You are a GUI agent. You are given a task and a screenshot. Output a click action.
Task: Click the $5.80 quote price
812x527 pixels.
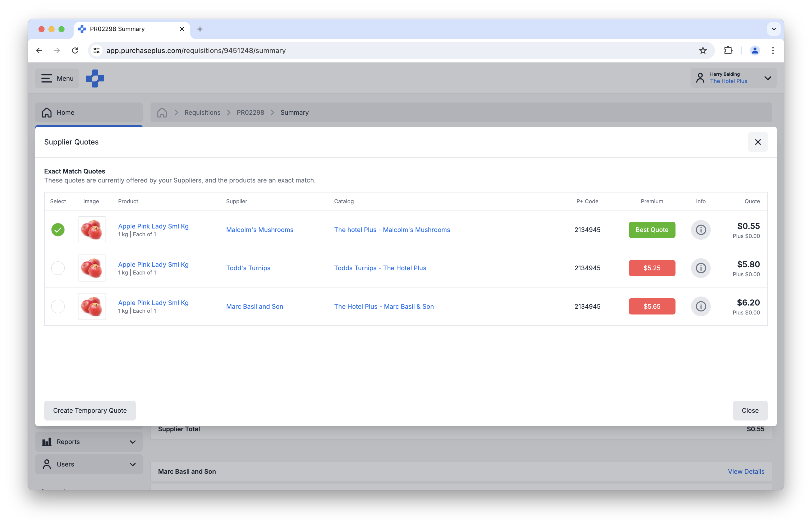(x=748, y=264)
